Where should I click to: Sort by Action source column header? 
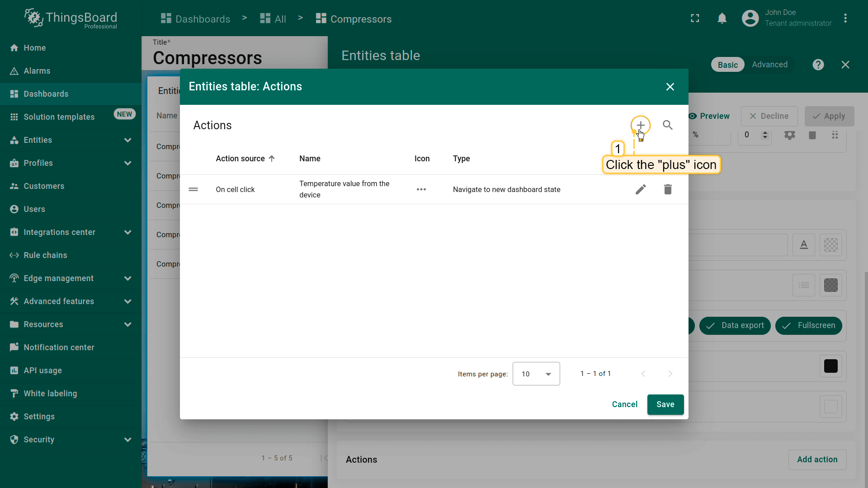point(241,159)
